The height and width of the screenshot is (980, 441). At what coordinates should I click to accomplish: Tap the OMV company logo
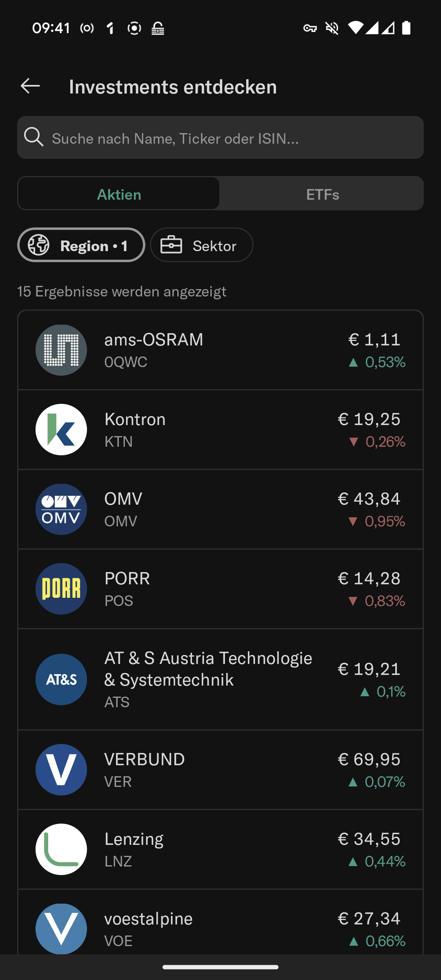tap(61, 509)
